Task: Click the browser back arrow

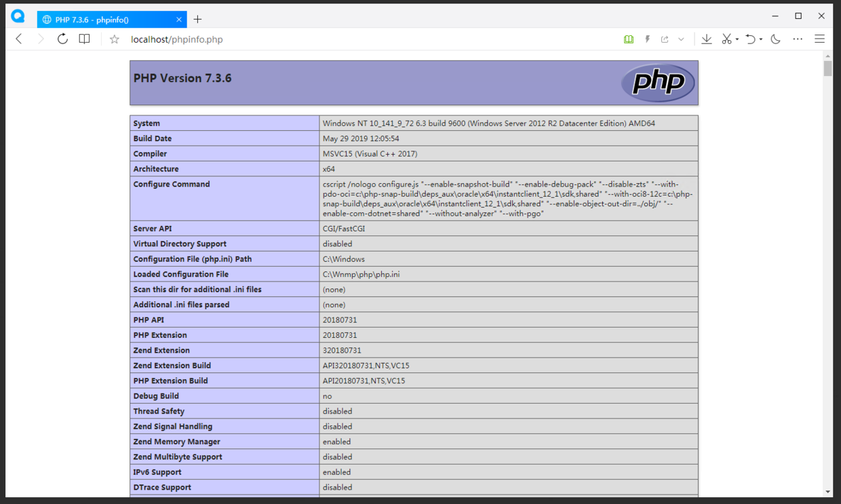Action: 19,39
